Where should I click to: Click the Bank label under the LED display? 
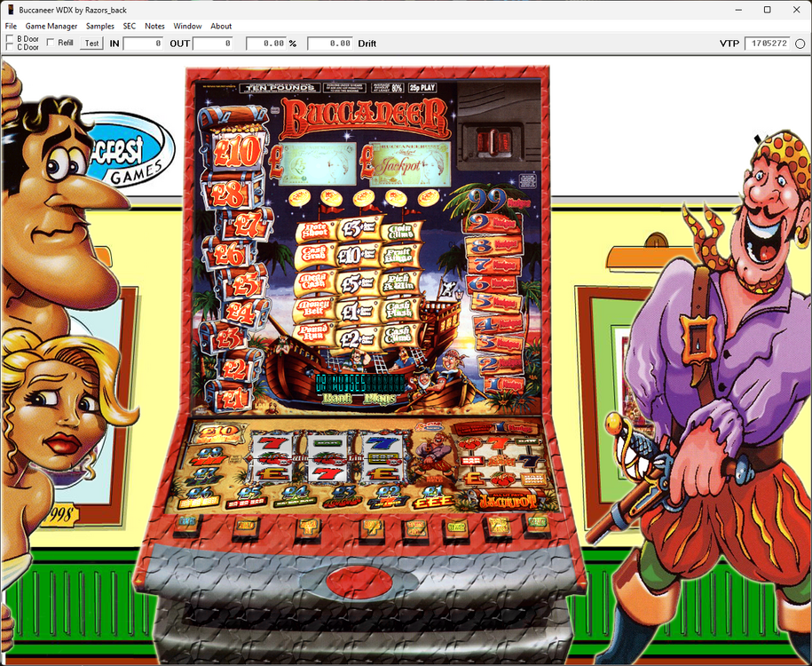click(x=337, y=398)
